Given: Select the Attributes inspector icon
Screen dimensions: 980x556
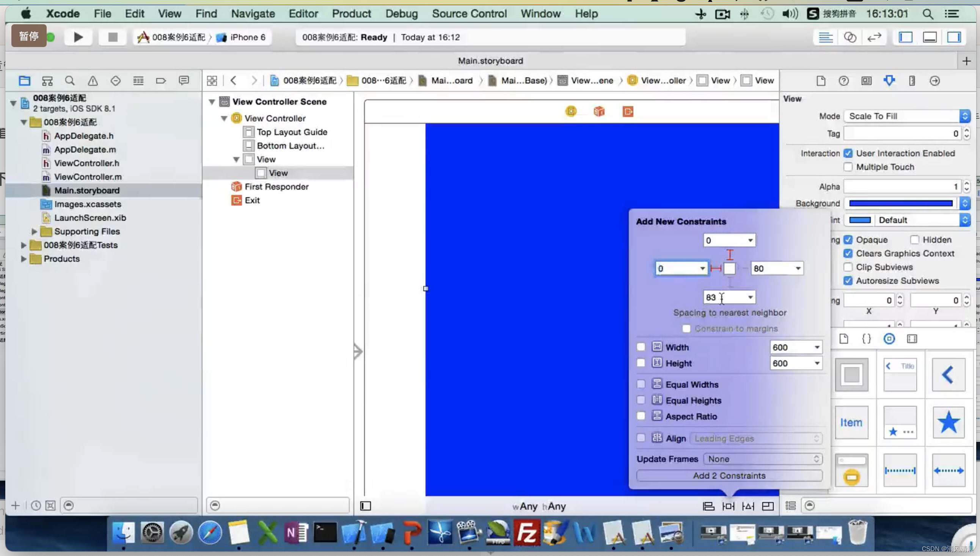Looking at the screenshot, I should click(889, 80).
